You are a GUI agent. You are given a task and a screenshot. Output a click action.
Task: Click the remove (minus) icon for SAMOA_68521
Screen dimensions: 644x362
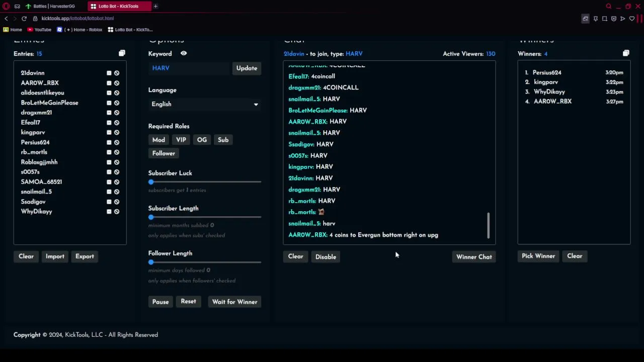tap(109, 182)
